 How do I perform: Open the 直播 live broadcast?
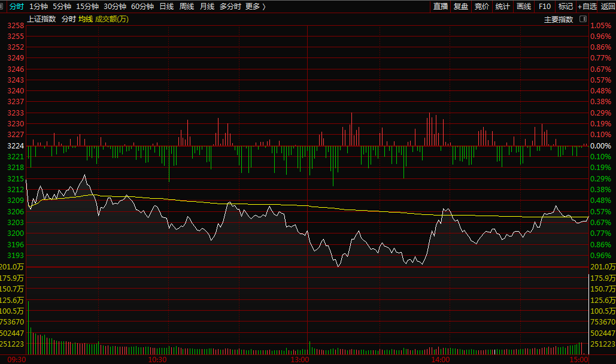(441, 7)
